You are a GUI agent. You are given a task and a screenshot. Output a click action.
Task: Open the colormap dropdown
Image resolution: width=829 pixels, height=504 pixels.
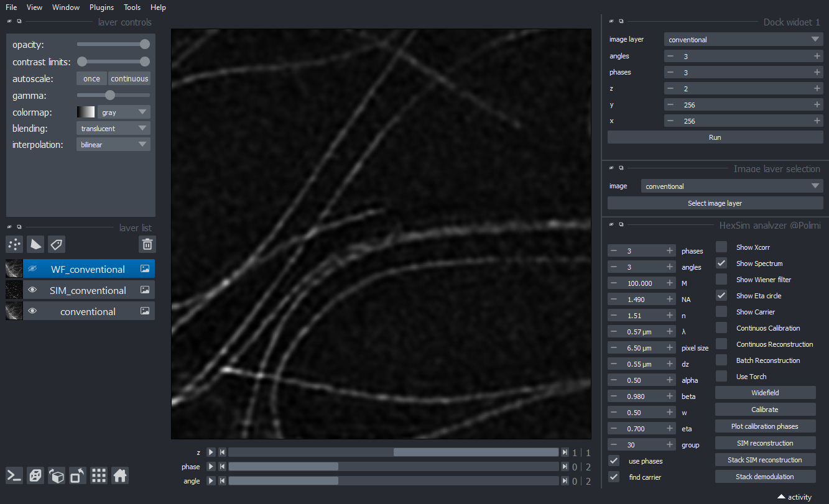[x=124, y=112]
